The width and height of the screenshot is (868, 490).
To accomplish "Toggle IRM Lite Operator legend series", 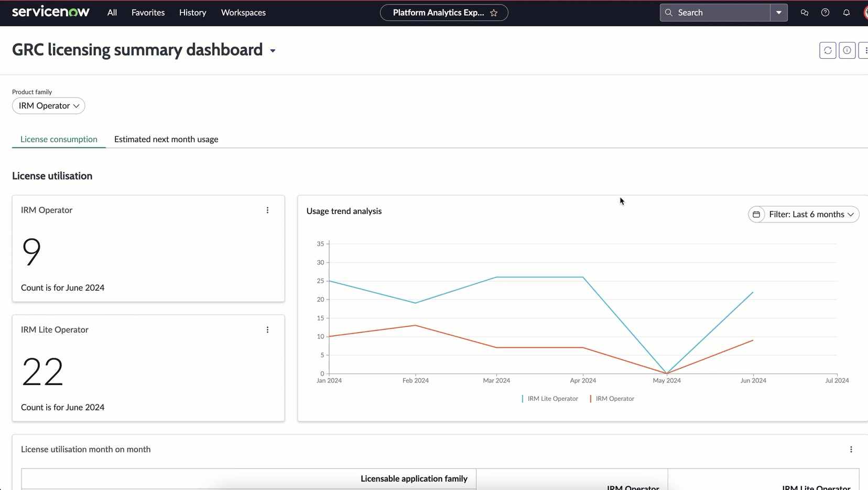I will coord(550,399).
